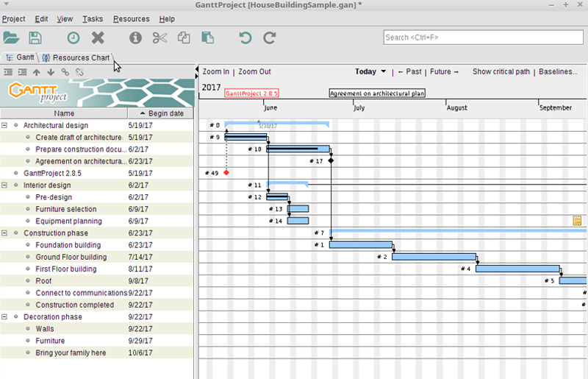Screen dimensions: 588x379
Task: Click the Paste clipboard icon
Action: 208,38
